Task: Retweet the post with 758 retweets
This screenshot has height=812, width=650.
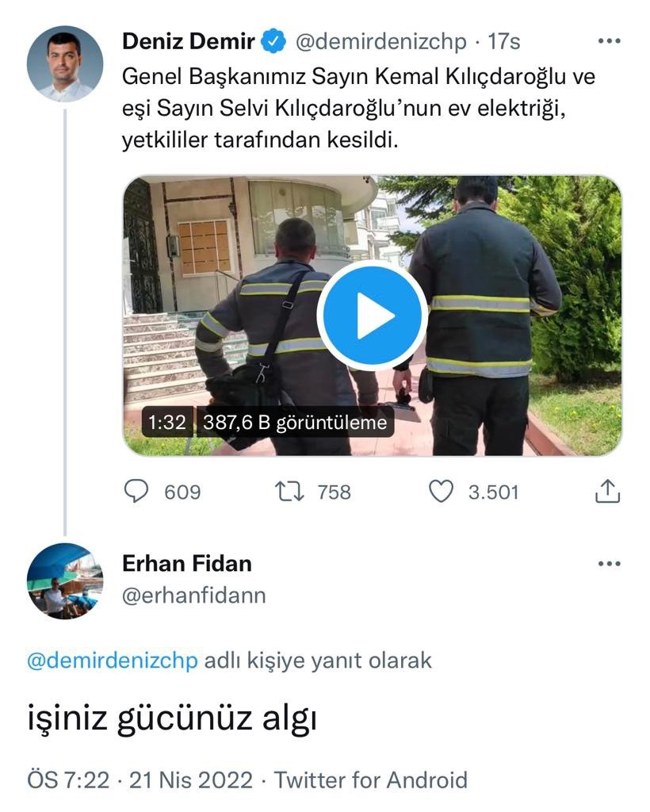Action: pos(289,492)
